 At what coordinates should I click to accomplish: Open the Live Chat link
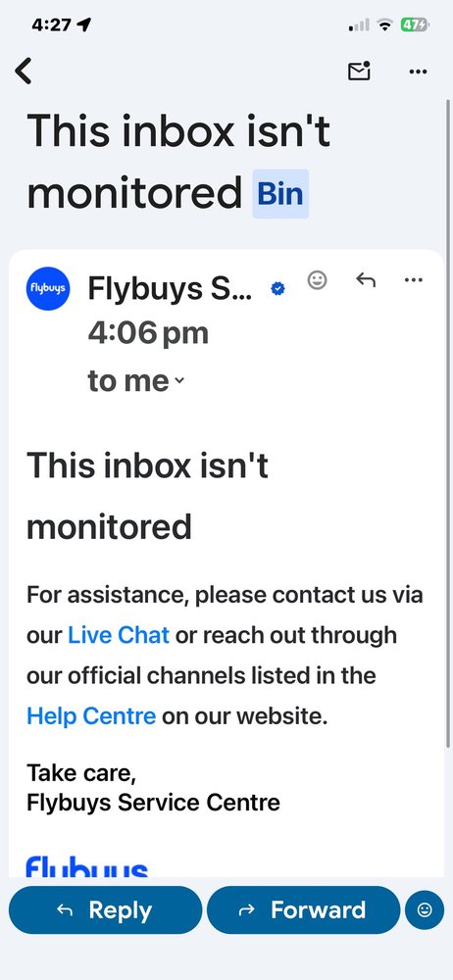tap(119, 635)
